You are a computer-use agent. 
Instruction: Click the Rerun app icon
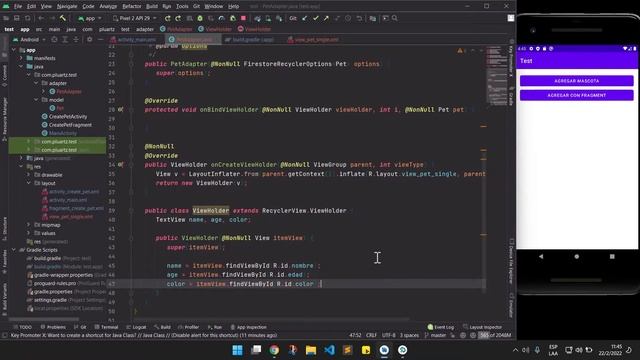coord(167,18)
